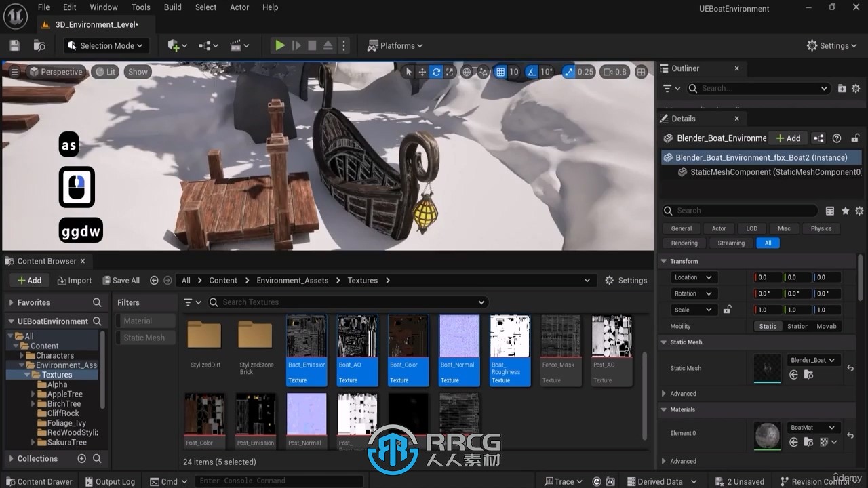Open the BoatMat material dropdown
868x488 pixels.
click(x=813, y=428)
